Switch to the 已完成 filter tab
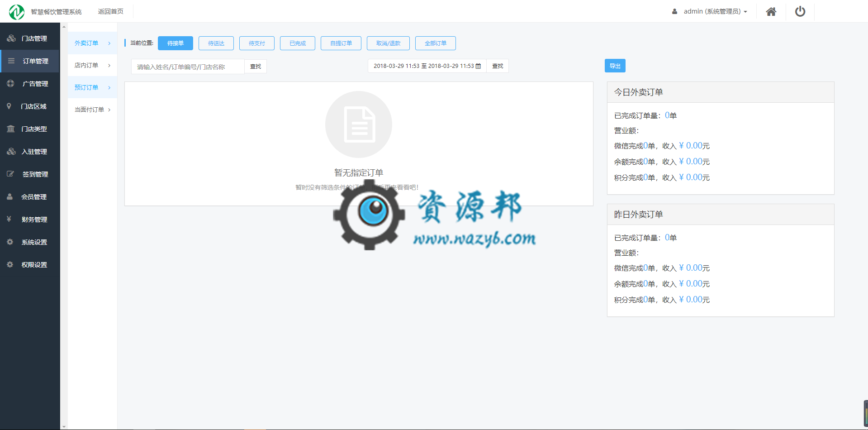Image resolution: width=868 pixels, height=430 pixels. coord(298,43)
